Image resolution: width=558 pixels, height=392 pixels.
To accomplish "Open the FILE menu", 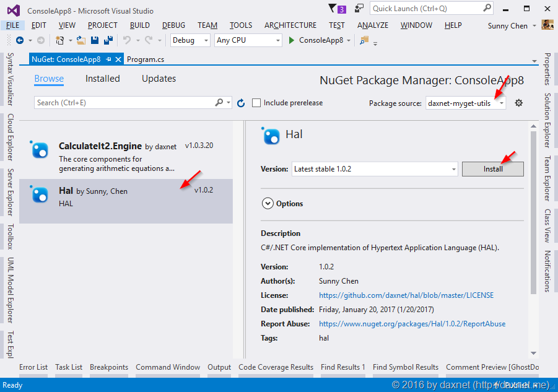I will (13, 25).
